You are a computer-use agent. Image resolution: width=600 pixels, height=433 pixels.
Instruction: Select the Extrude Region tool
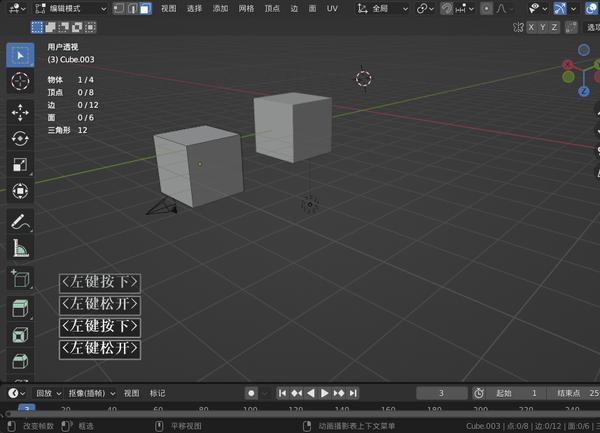(20, 308)
